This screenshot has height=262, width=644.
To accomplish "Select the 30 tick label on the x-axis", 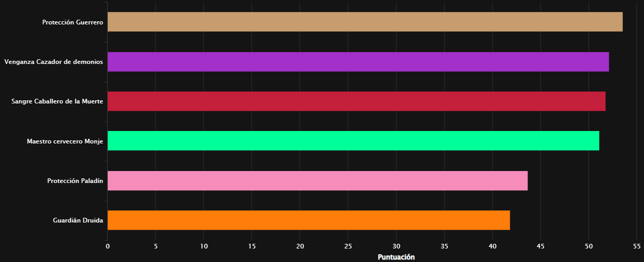I will tap(396, 246).
